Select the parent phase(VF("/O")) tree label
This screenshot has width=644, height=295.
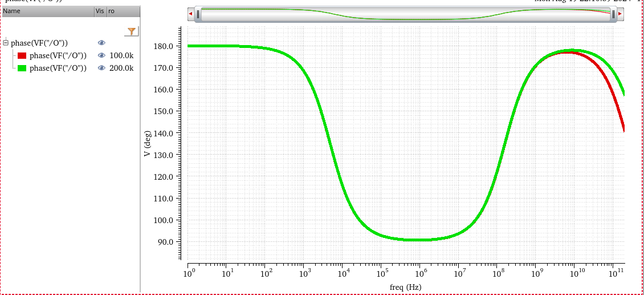tap(39, 43)
